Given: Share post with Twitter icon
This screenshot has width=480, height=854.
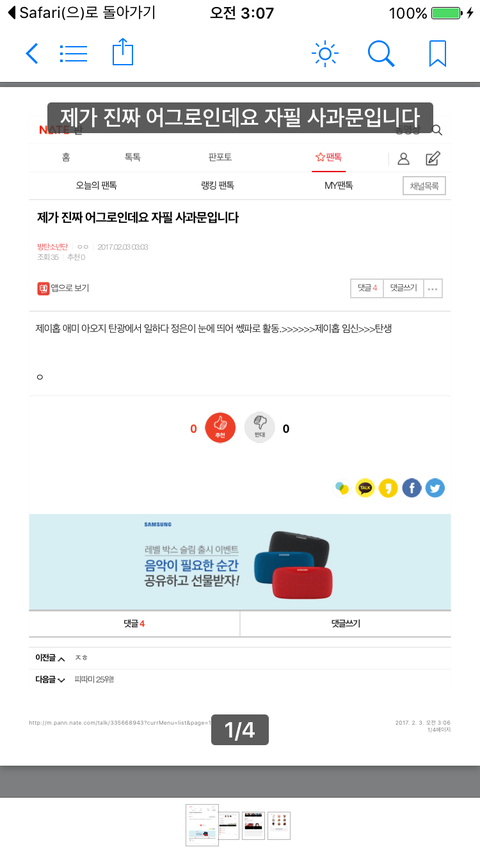Looking at the screenshot, I should click(x=435, y=488).
